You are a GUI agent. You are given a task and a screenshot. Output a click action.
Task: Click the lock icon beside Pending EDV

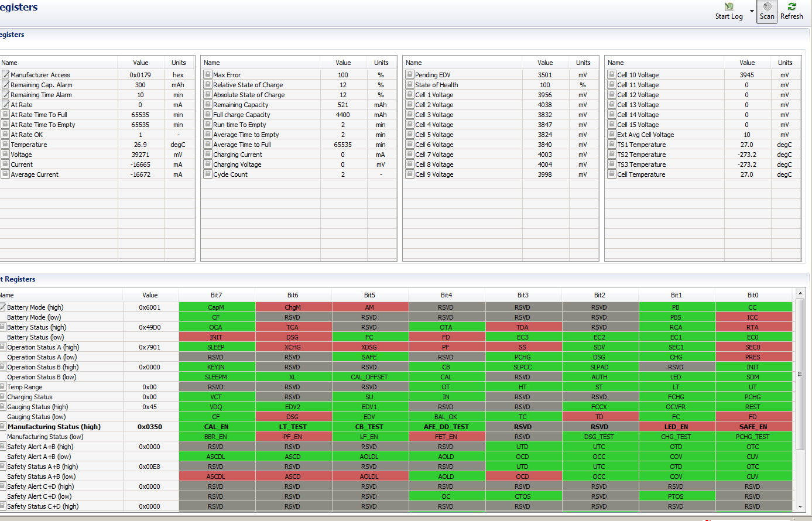click(410, 75)
